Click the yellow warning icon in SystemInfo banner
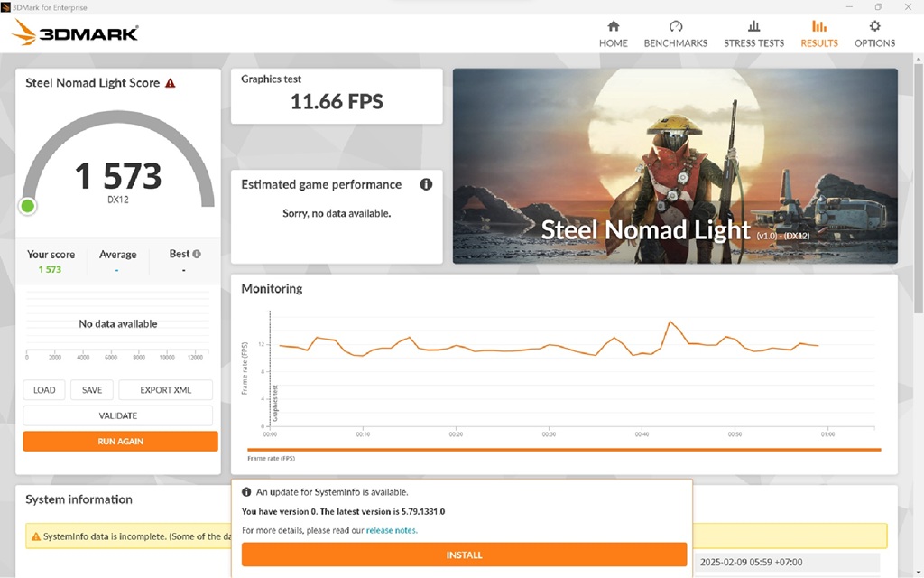The width and height of the screenshot is (924, 578). [x=36, y=536]
